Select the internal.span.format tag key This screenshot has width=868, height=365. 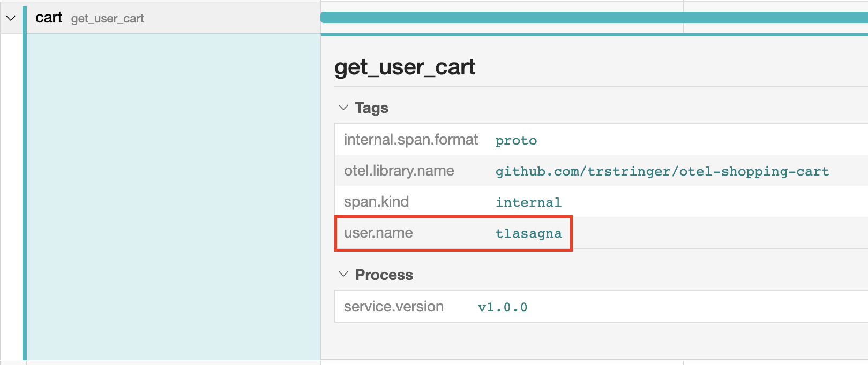click(410, 140)
